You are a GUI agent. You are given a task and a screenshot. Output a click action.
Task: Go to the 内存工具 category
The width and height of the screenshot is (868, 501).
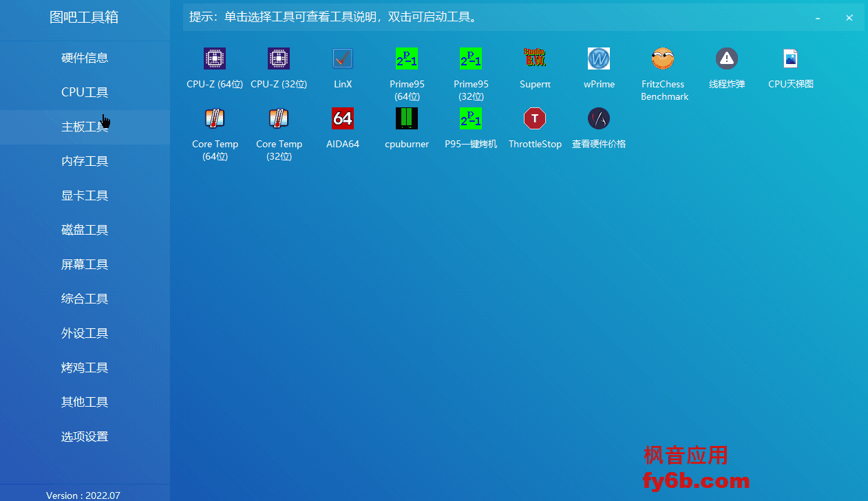(x=85, y=161)
